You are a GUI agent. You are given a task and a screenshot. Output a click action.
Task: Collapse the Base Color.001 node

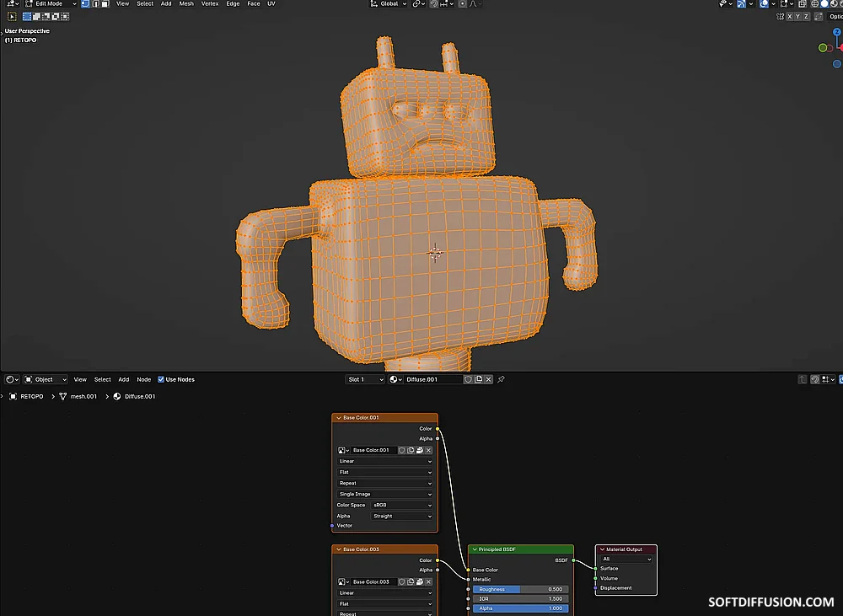[338, 418]
